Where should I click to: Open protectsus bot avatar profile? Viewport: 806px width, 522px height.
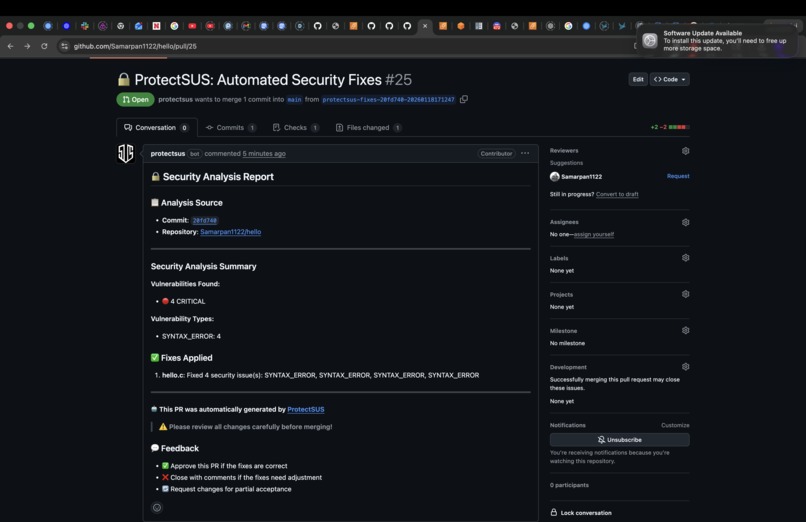126,153
